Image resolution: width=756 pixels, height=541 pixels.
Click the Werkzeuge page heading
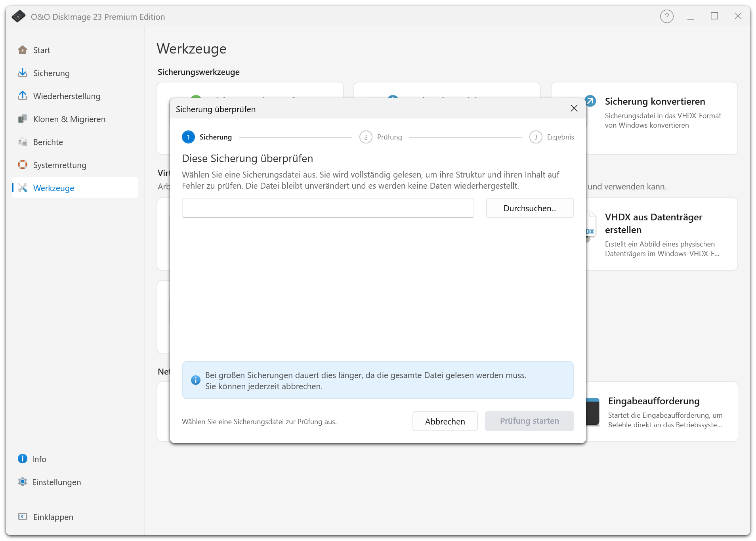(191, 49)
